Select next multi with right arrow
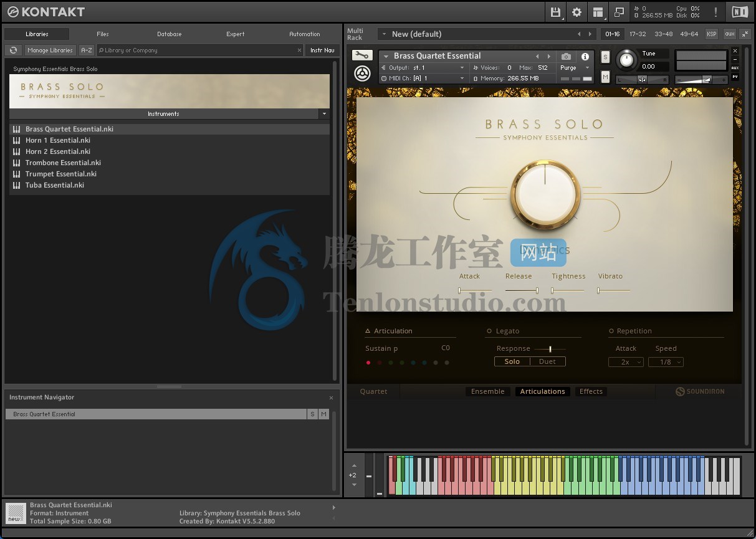756x539 pixels. 590,34
